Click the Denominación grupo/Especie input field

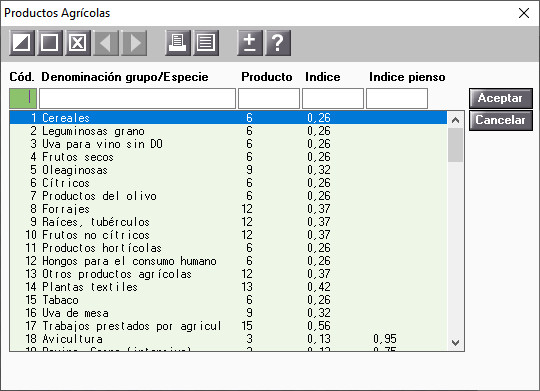click(x=137, y=99)
